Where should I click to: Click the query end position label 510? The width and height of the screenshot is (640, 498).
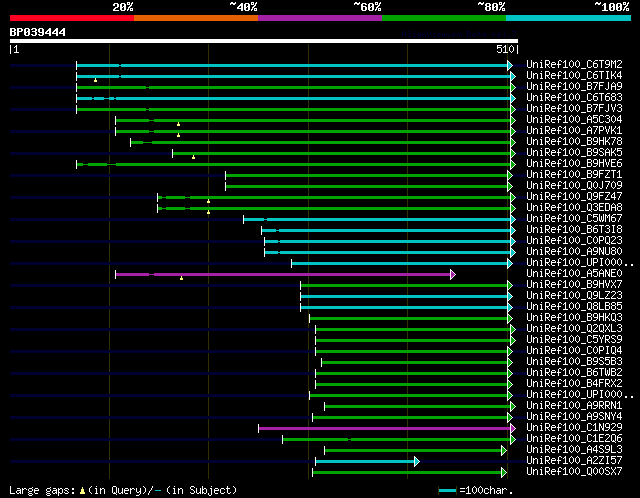505,49
